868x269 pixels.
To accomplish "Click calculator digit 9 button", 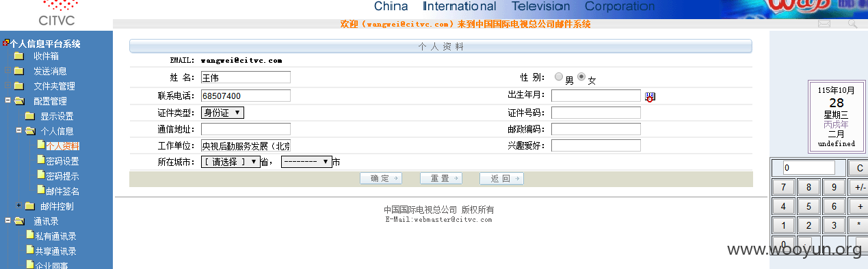I will [834, 187].
